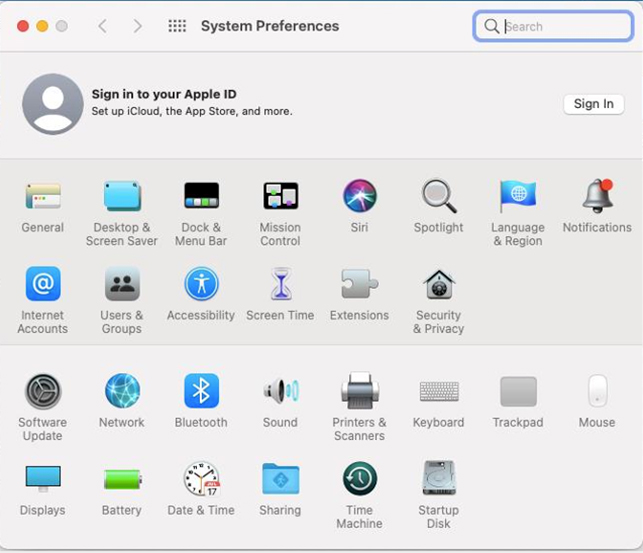Click the Apple ID profile avatar
This screenshot has height=553, width=643.
[x=53, y=104]
